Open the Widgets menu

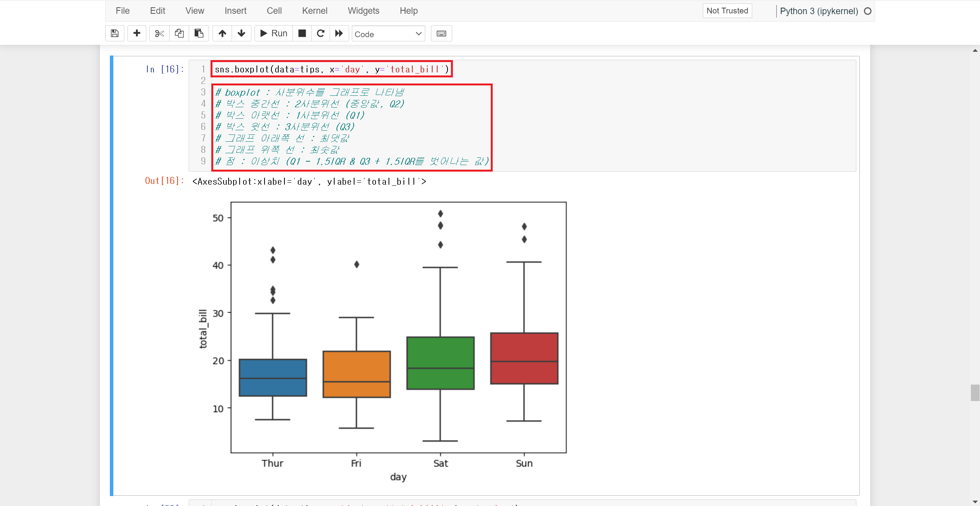pyautogui.click(x=363, y=11)
